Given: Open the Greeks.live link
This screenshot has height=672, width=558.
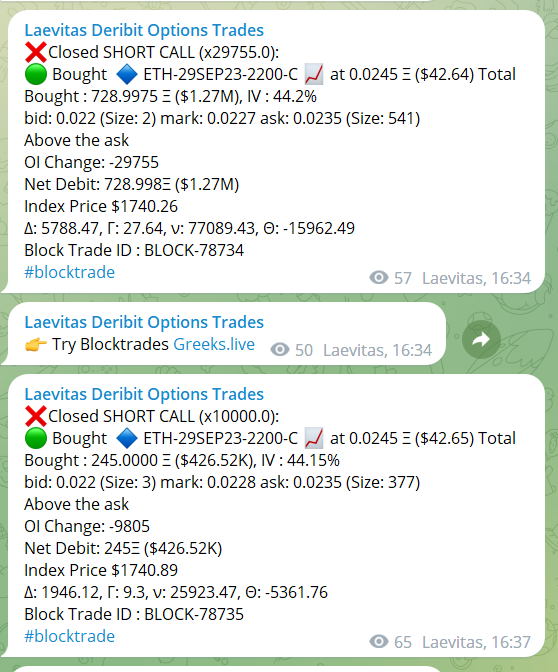Looking at the screenshot, I should coord(214,344).
